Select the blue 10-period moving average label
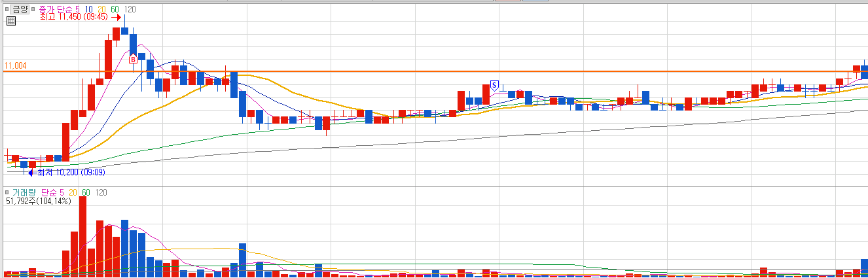Screen dimensions: 868x278 (89, 9)
